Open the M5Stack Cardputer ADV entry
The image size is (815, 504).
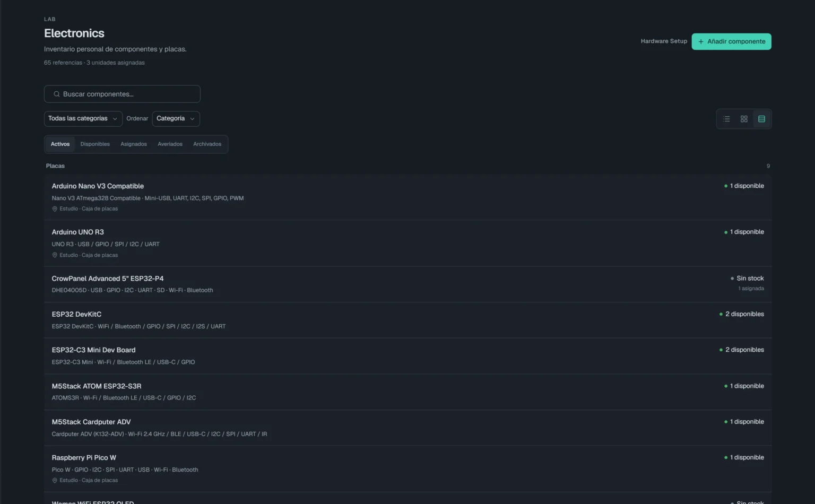pos(407,428)
